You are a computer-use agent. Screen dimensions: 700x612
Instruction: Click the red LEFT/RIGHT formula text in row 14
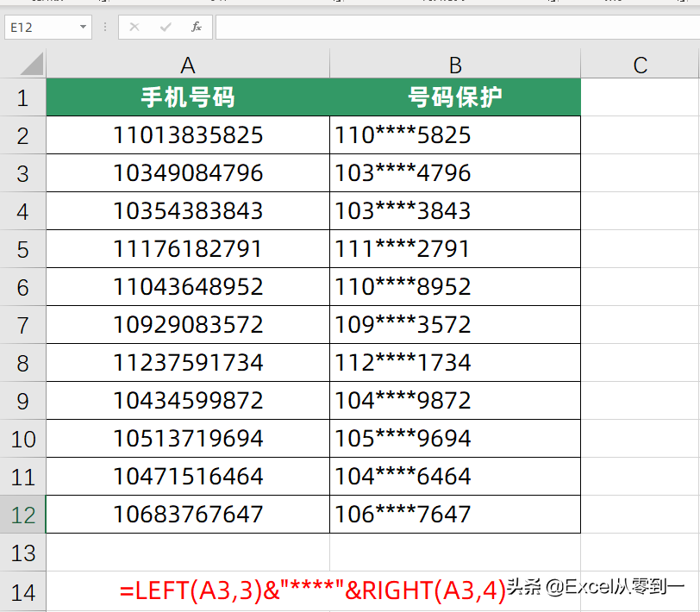[x=312, y=591]
